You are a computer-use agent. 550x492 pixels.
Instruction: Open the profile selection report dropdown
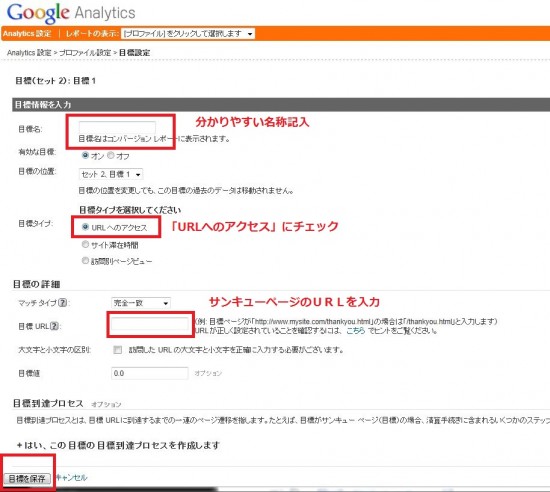coord(188,34)
